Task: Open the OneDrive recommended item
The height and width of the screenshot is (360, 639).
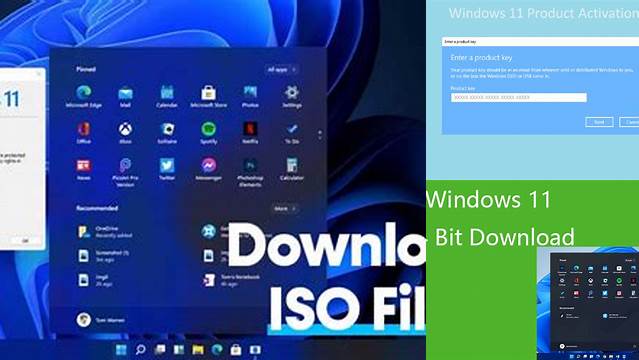Action: (x=100, y=232)
